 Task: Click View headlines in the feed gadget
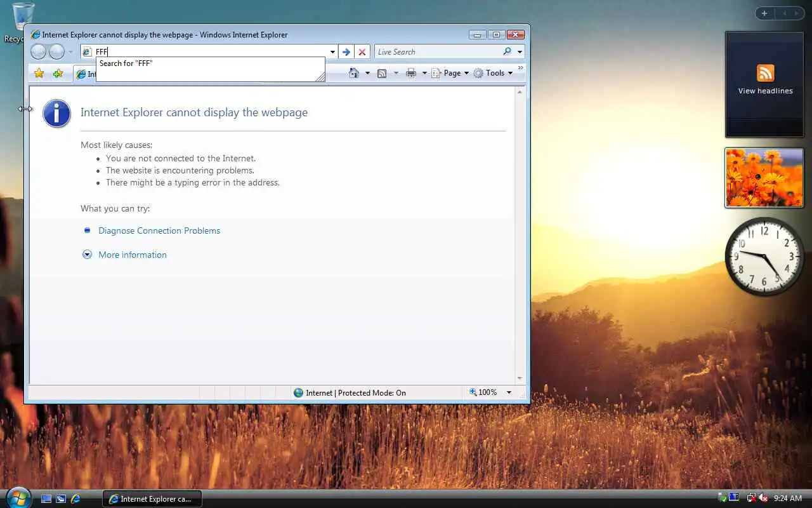(765, 91)
